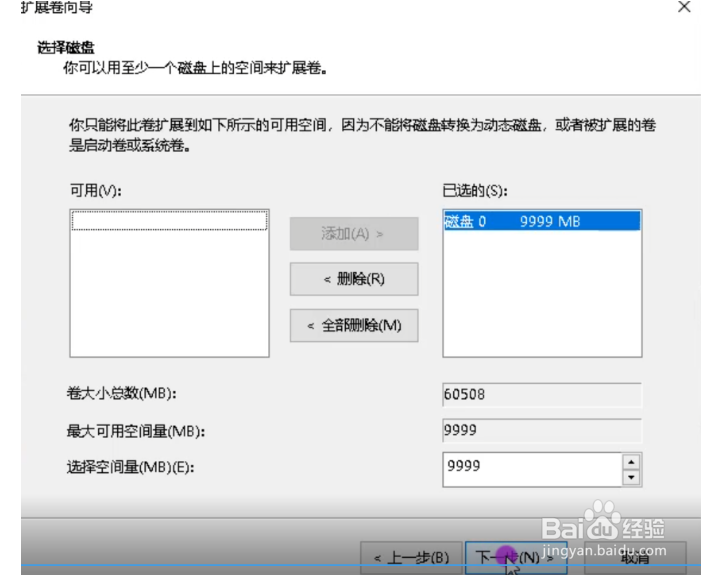Click the 最大可用空间量(MB): label

coord(136,432)
